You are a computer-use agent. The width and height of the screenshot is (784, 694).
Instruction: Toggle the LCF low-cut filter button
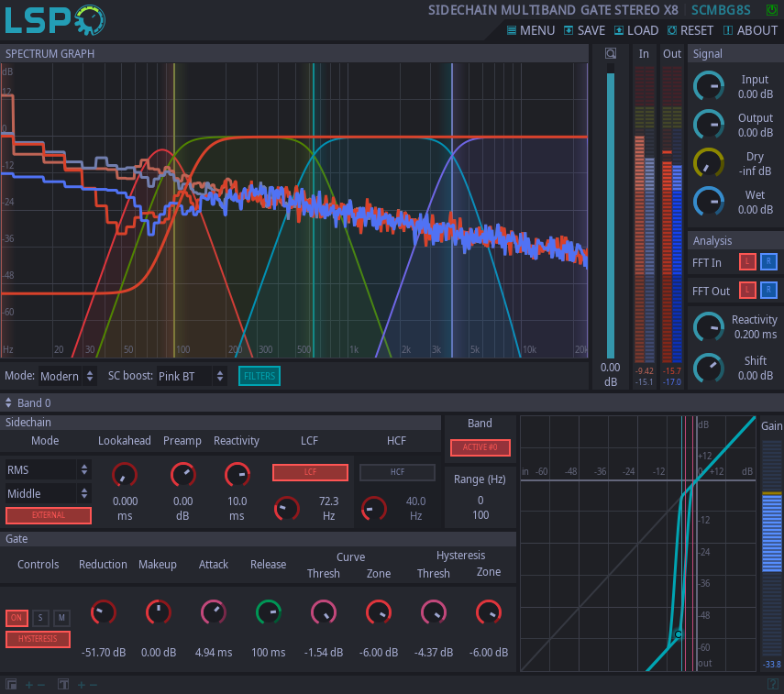tap(310, 472)
